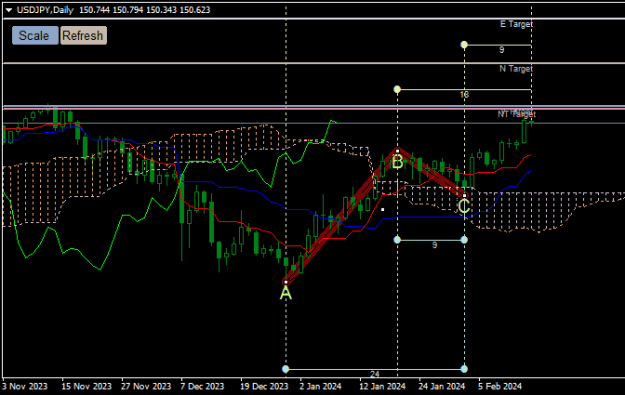Select the point C wave label
The image size is (625, 395).
[x=464, y=206]
